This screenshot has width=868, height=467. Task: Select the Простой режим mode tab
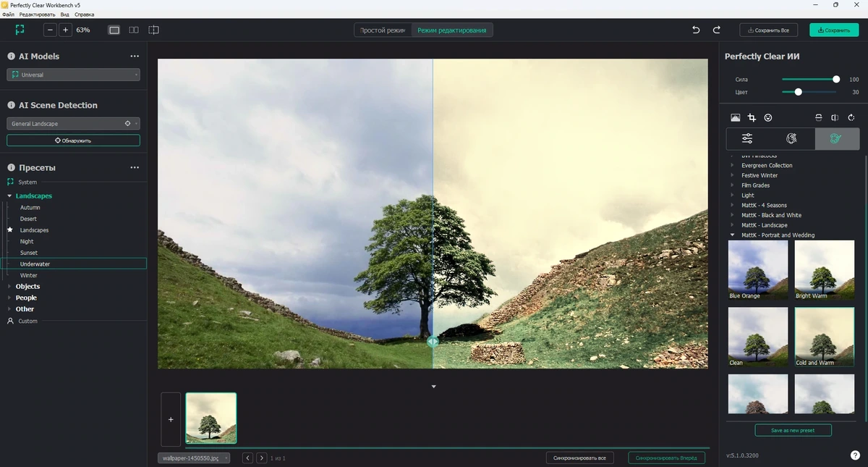[383, 30]
